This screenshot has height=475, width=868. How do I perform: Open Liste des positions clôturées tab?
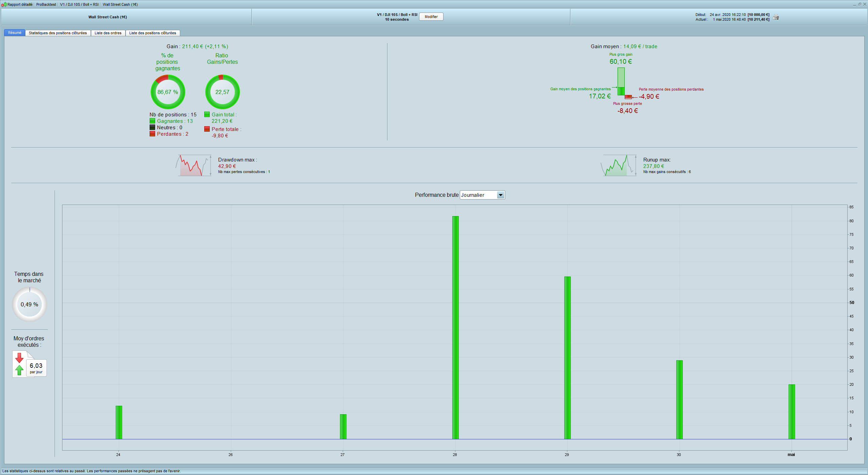[152, 33]
